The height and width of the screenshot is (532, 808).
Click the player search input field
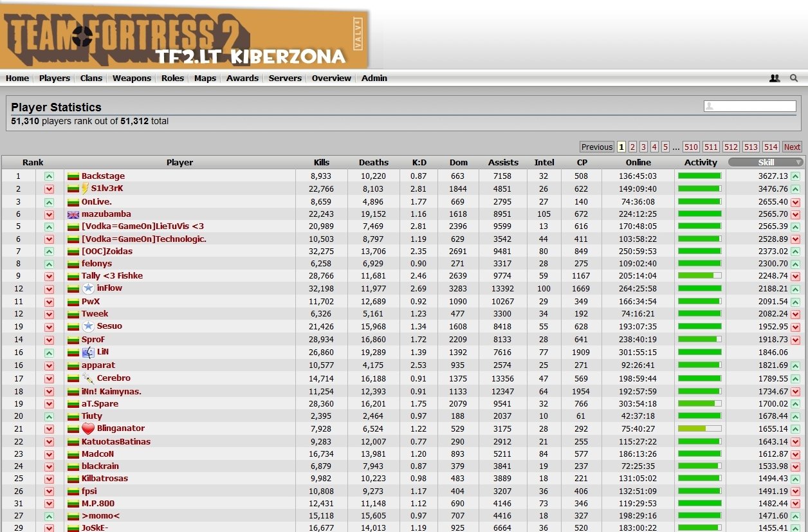(754, 106)
